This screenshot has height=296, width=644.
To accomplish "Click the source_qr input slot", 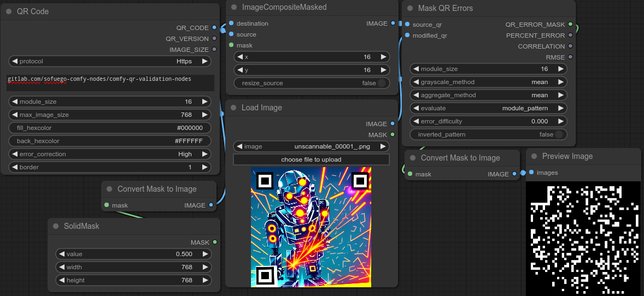I will pyautogui.click(x=407, y=25).
